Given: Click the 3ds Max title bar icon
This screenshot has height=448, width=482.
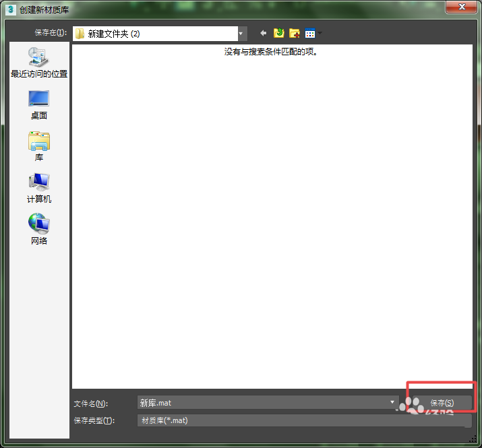Looking at the screenshot, I should coord(11,9).
